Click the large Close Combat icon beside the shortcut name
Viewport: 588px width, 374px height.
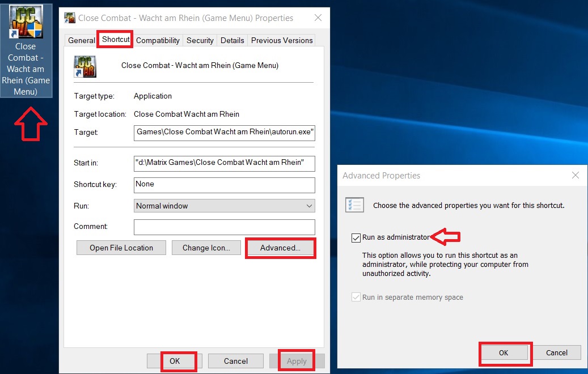[x=85, y=66]
